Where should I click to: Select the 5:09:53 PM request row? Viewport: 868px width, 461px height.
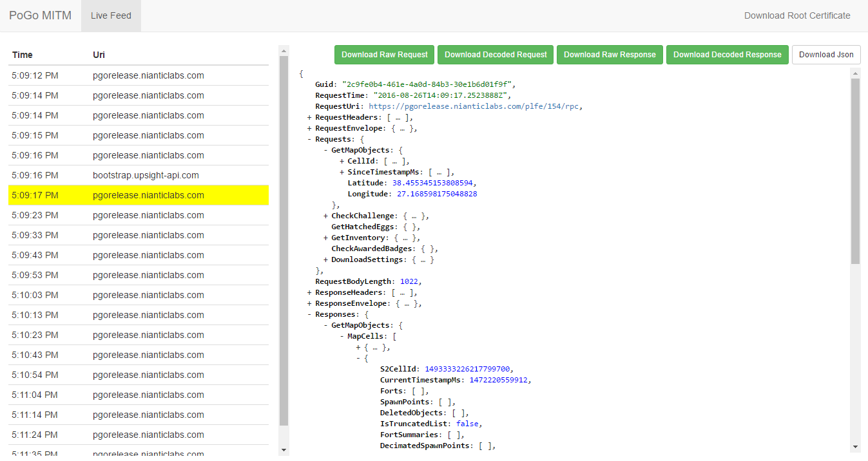[x=139, y=275]
